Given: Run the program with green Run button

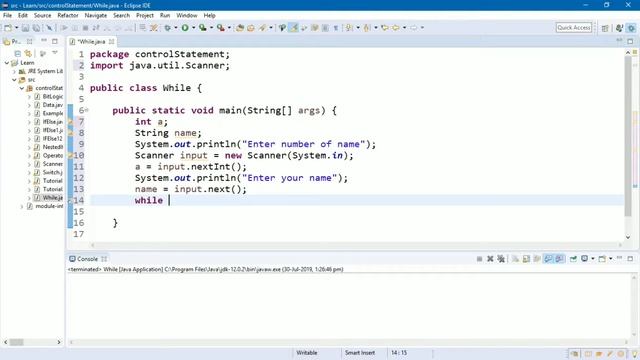Looking at the screenshot, I should pyautogui.click(x=185, y=28).
